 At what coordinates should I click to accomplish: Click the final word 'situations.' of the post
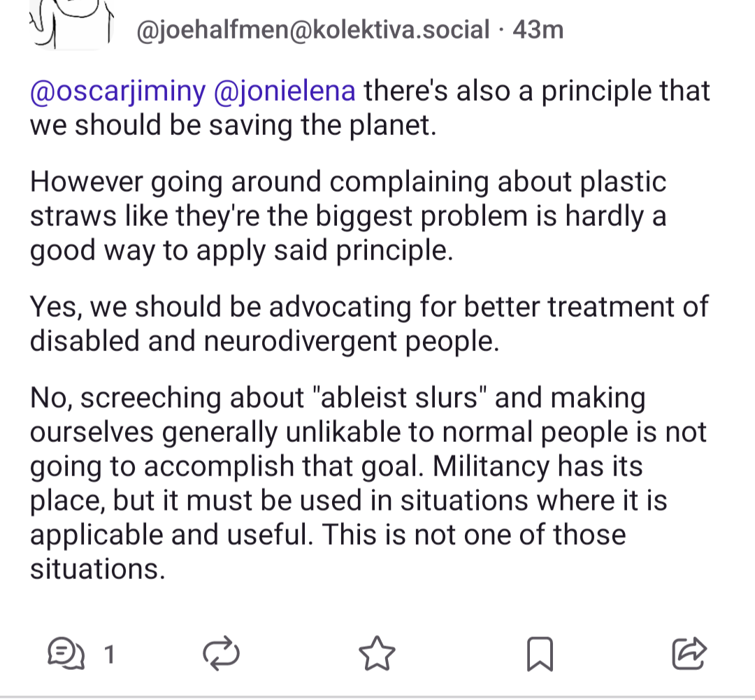[x=98, y=569]
